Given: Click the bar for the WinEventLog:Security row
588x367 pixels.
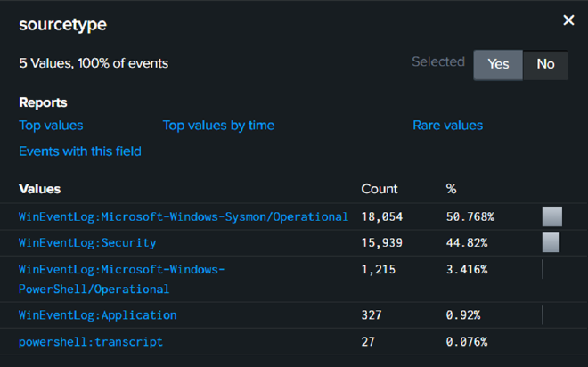Looking at the screenshot, I should (551, 242).
